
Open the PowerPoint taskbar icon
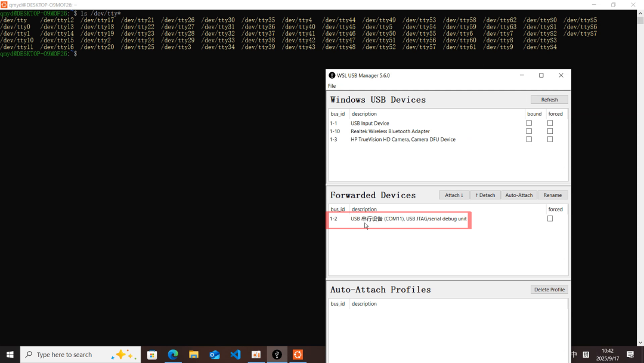(256, 355)
